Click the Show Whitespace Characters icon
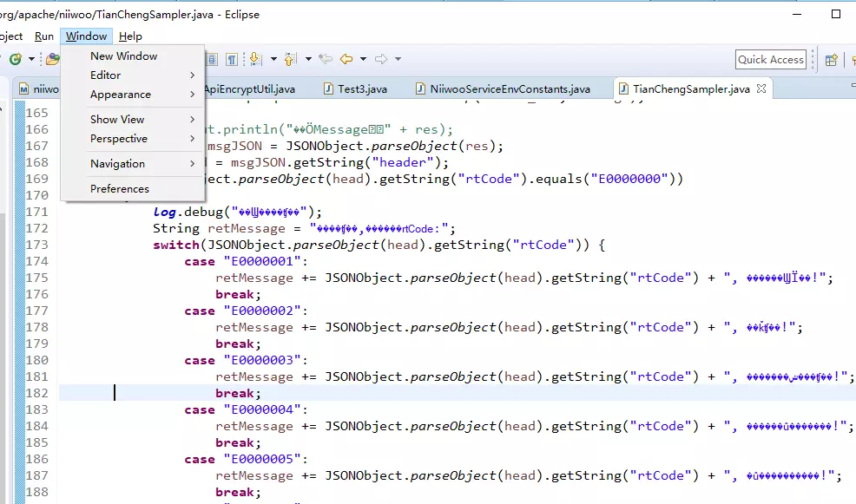 [232, 59]
